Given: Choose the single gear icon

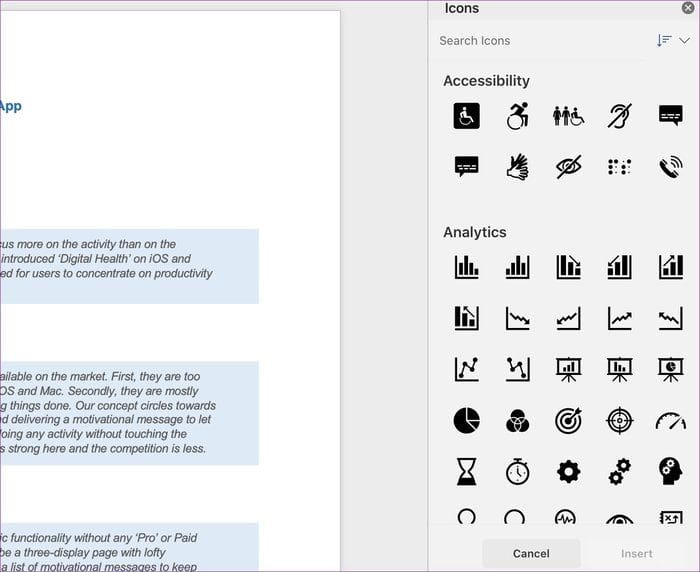Looking at the screenshot, I should coord(569,472).
